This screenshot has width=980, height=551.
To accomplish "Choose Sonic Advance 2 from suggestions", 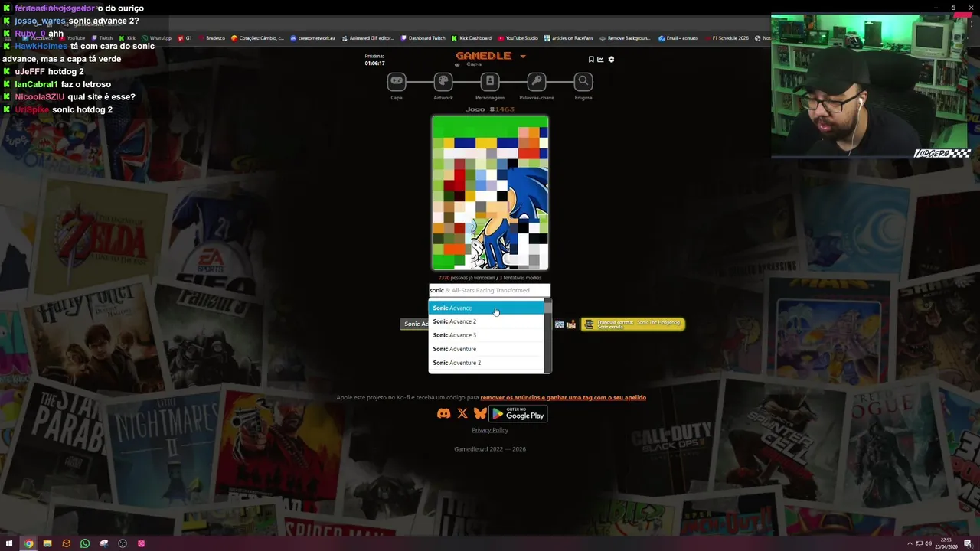I will point(486,321).
